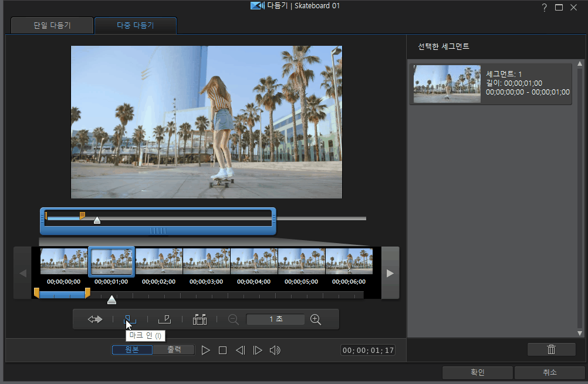
Task: Switch the preview to 원본 mode
Action: pos(133,350)
